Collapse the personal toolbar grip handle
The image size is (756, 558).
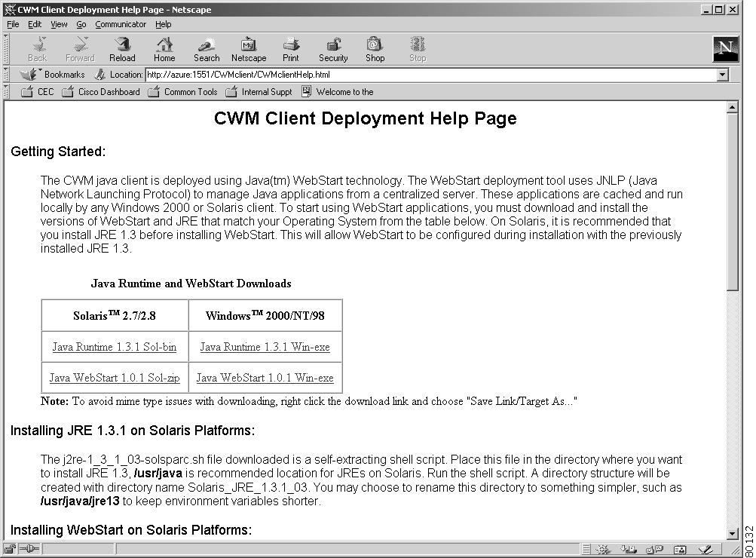point(6,92)
